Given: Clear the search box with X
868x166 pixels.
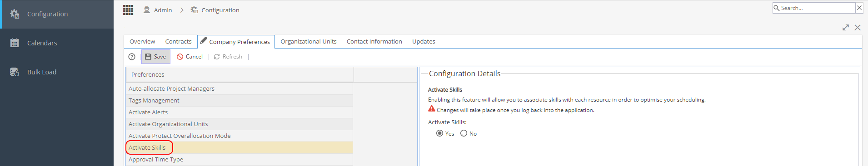Looking at the screenshot, I should point(859,8).
